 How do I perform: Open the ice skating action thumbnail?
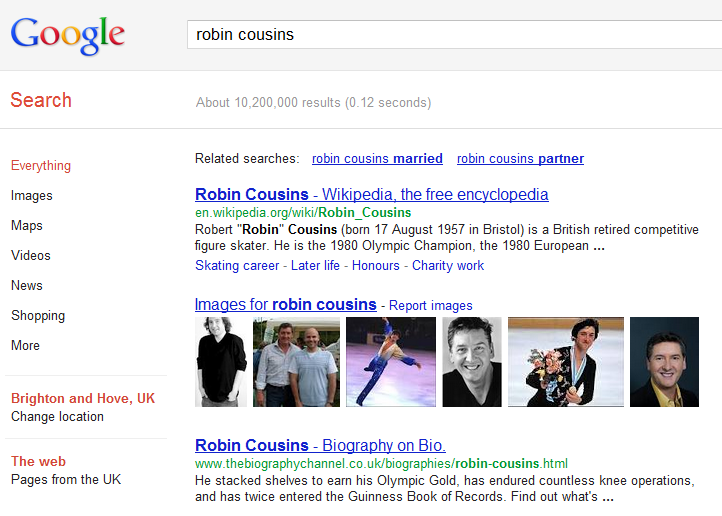(x=391, y=362)
